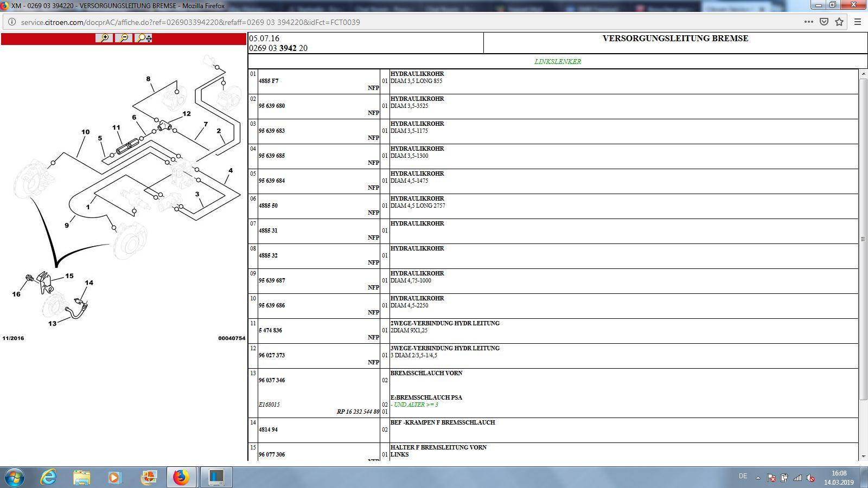Click the vertical scrollbar thumb of the parts list
868x488 pixels.
point(863,239)
